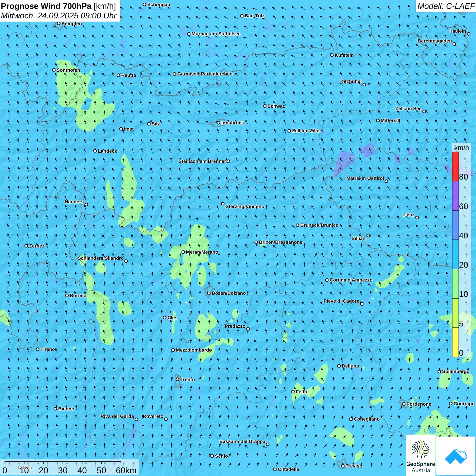Click the red 80+ km/h legend color
This screenshot has height=476, width=476.
pos(455,166)
